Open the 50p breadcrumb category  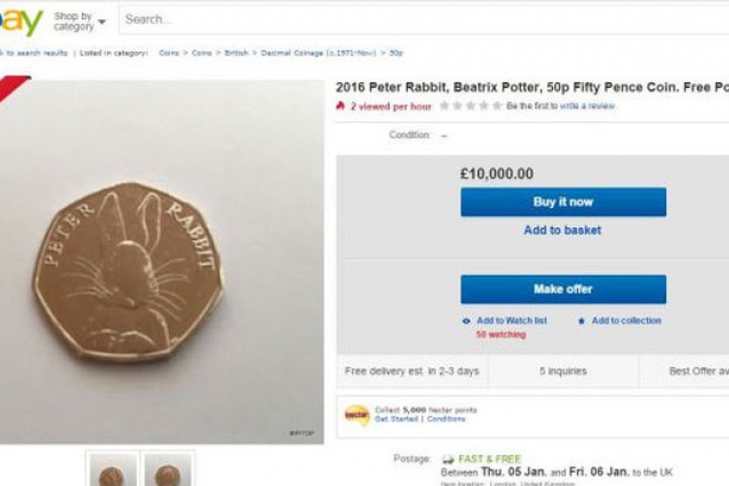[x=396, y=53]
